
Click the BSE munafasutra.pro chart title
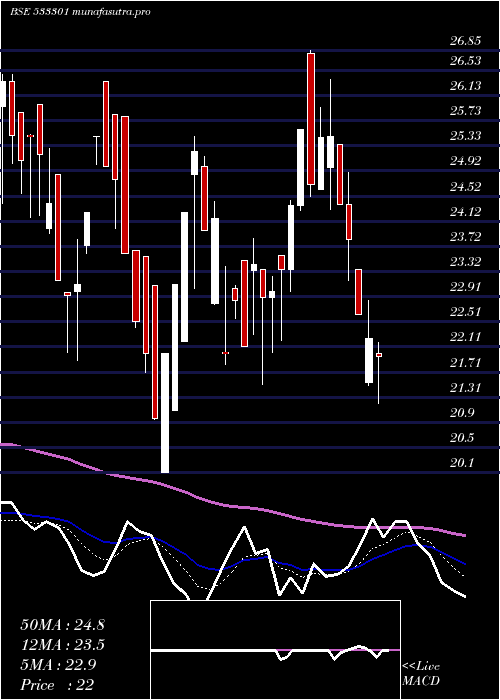pos(80,12)
